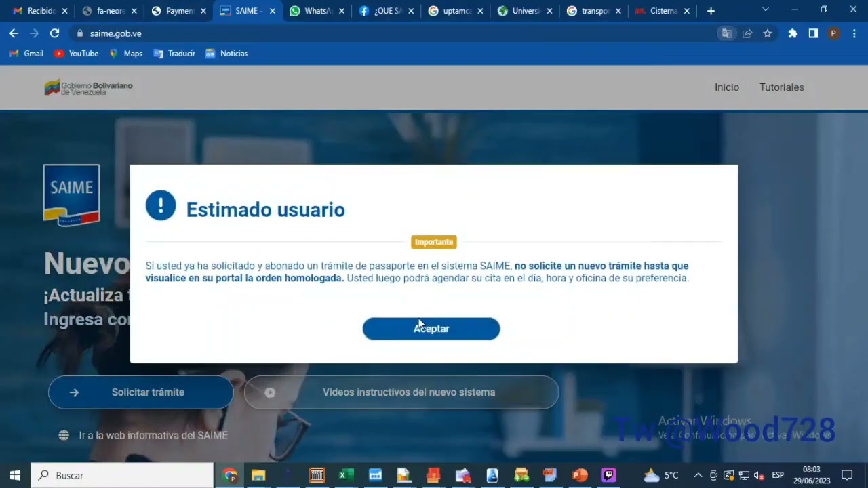Open a new browser tab
Viewport: 868px width, 488px height.
(711, 11)
